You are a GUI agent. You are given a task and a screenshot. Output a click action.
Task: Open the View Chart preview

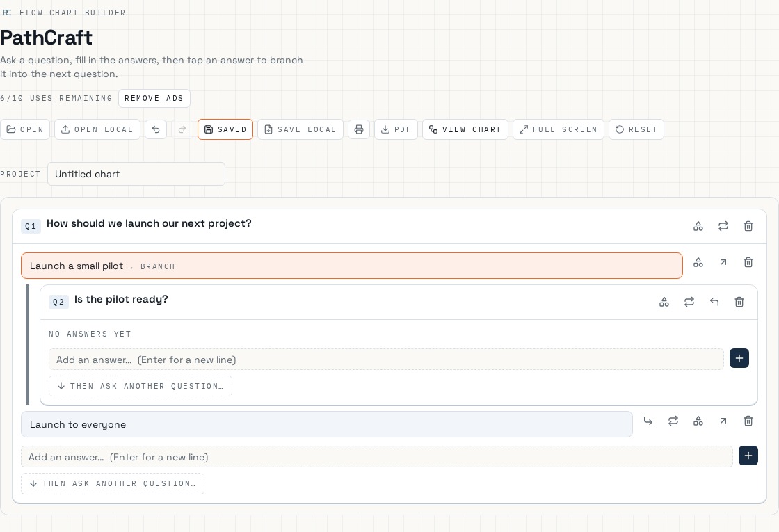(465, 129)
